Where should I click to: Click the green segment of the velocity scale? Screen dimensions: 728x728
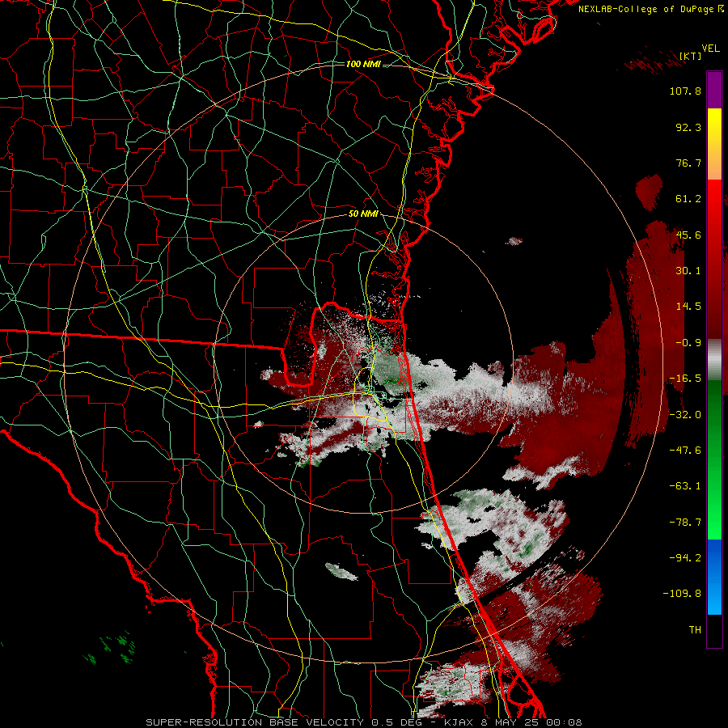coord(714,459)
